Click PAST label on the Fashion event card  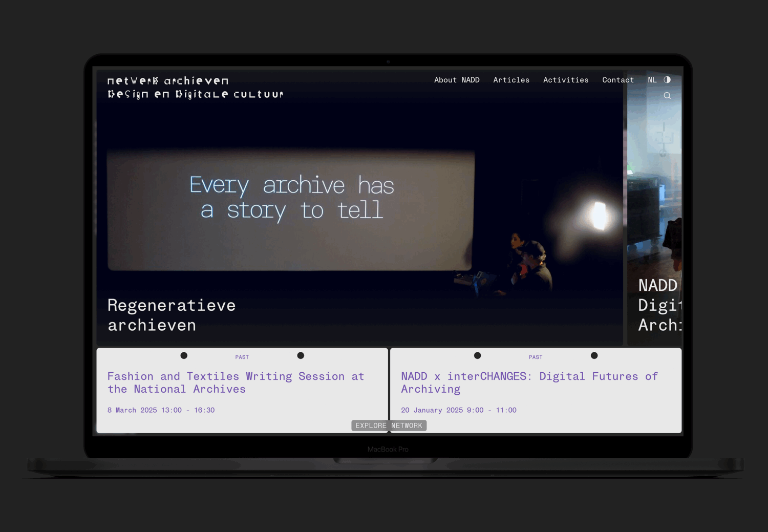(242, 357)
